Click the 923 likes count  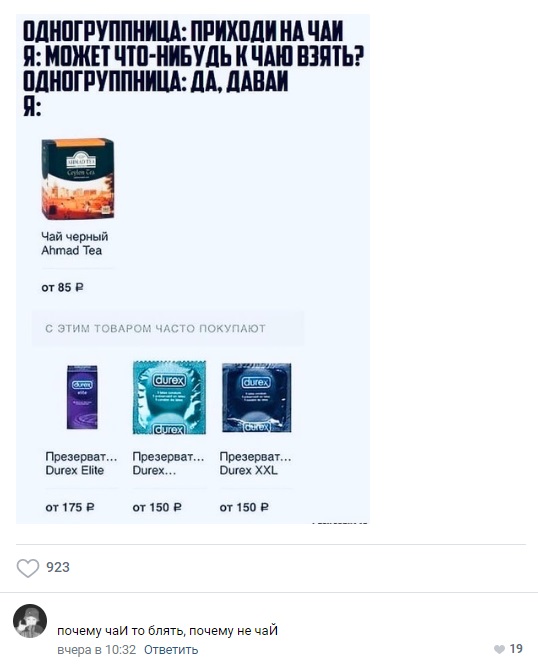(58, 567)
